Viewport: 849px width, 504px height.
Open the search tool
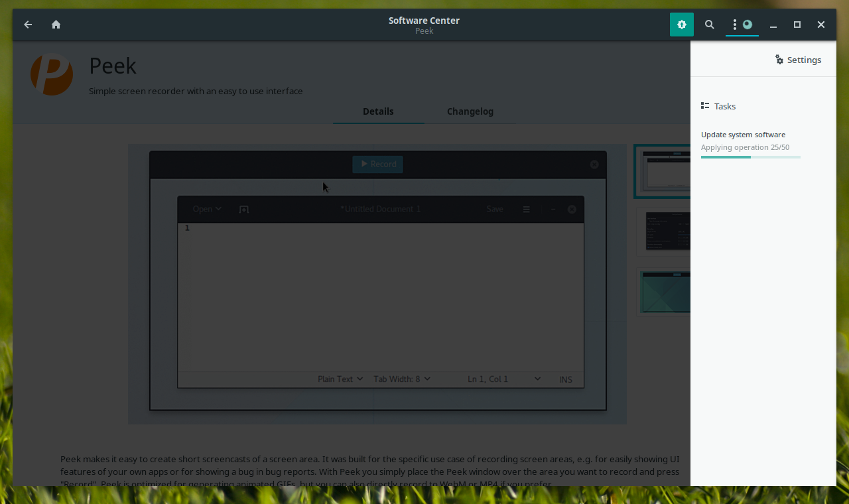pos(709,25)
